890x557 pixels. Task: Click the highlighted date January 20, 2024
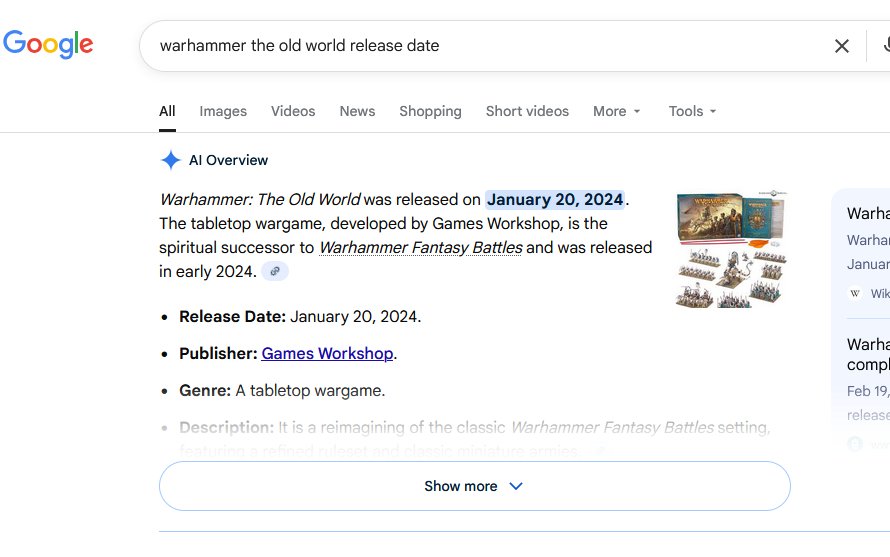(555, 200)
